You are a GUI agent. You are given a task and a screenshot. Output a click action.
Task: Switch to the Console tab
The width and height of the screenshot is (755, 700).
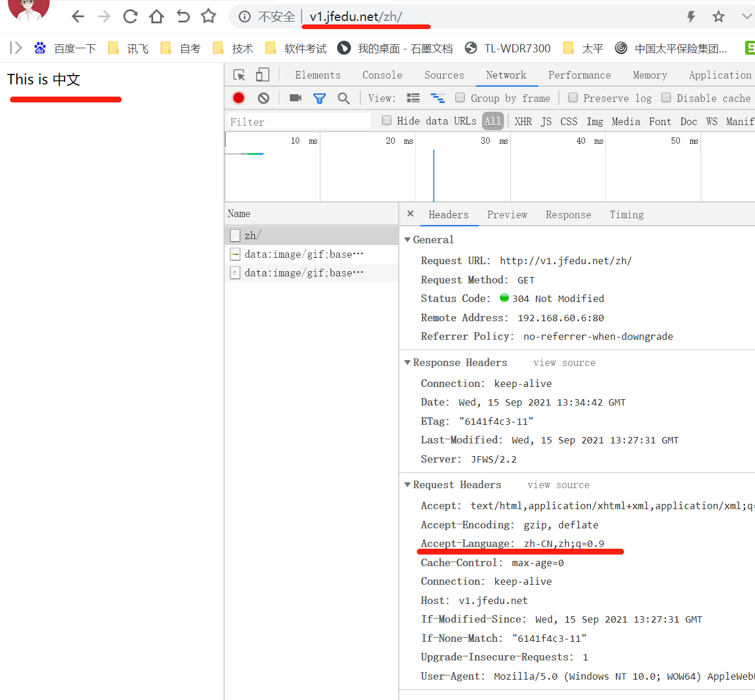tap(382, 75)
